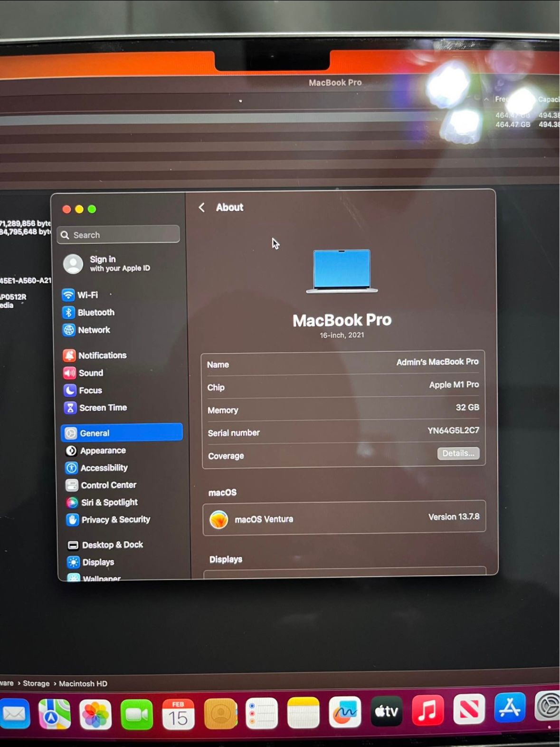Click the 16-inch, 2021 model text

pyautogui.click(x=342, y=335)
